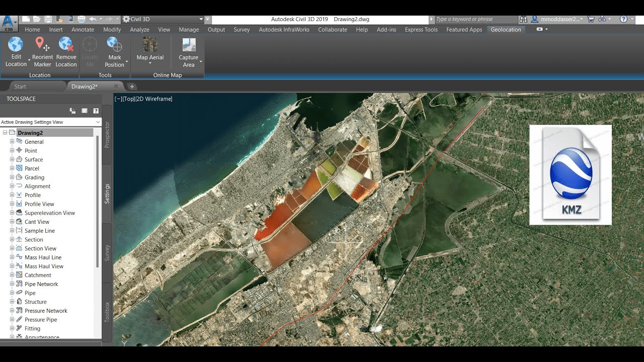Expand the Profile View node

click(12, 204)
